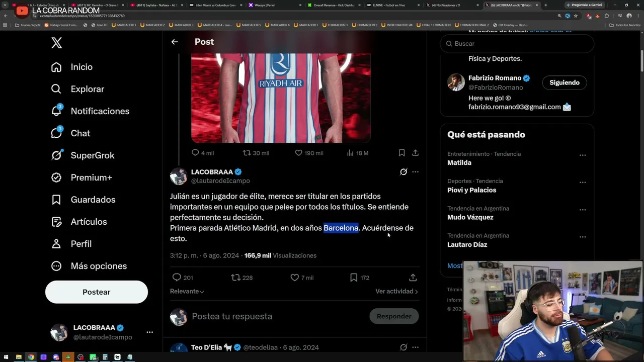Like the post with 7 mil likes
This screenshot has height=362, width=644.
(295, 278)
